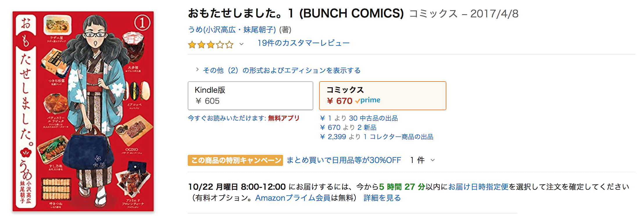Open the star rating dropdown chevron
The image size is (644, 221).
click(x=241, y=44)
